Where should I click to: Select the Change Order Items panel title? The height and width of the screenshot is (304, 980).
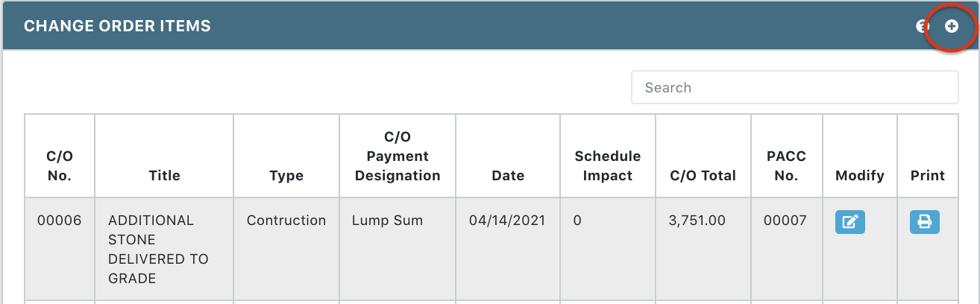[x=117, y=26]
